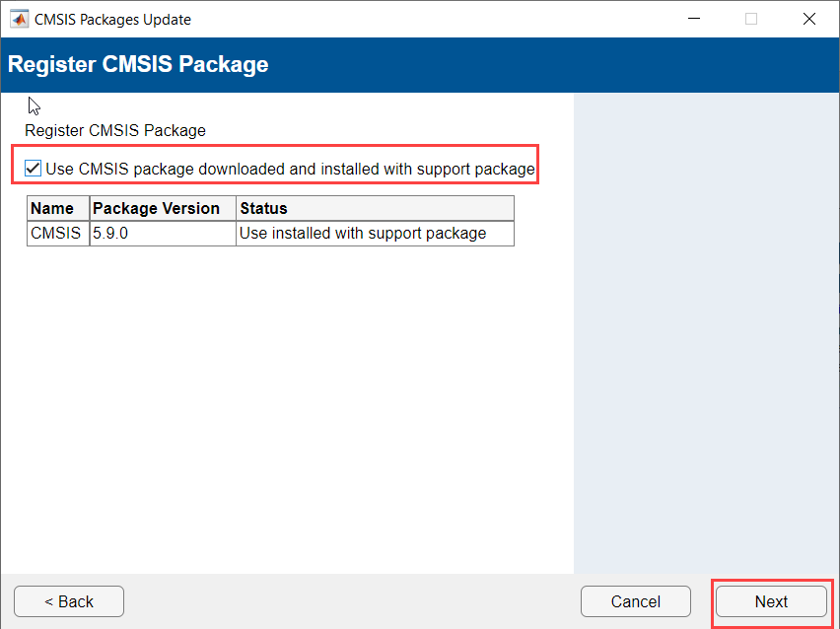This screenshot has width=840, height=629.
Task: Click the maximize window button
Action: [751, 19]
